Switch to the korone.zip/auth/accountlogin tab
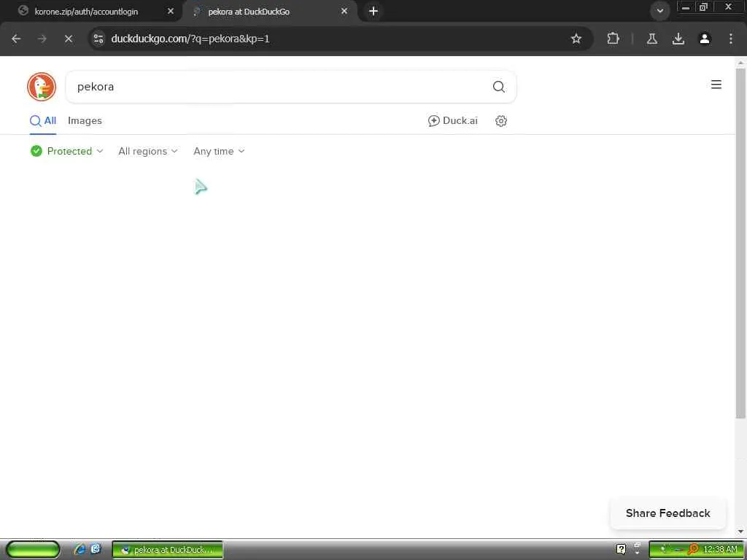This screenshot has height=560, width=747. (x=86, y=12)
